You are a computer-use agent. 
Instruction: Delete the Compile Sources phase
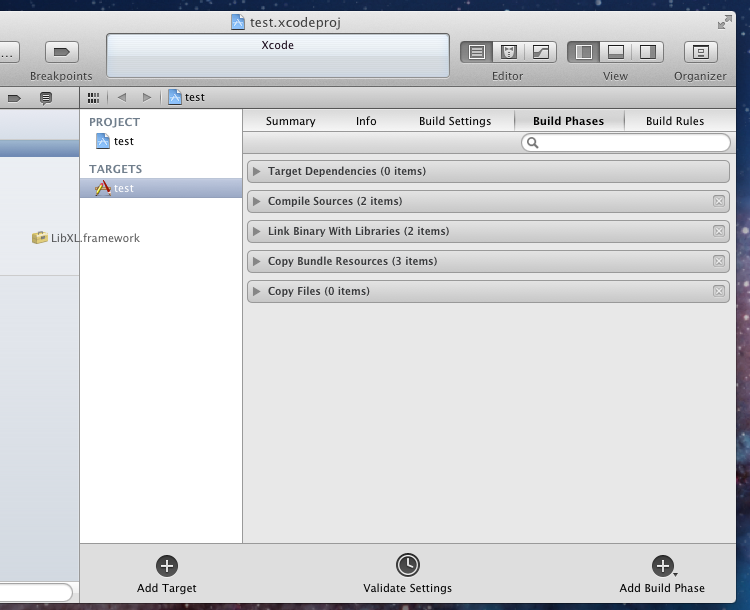click(x=718, y=201)
